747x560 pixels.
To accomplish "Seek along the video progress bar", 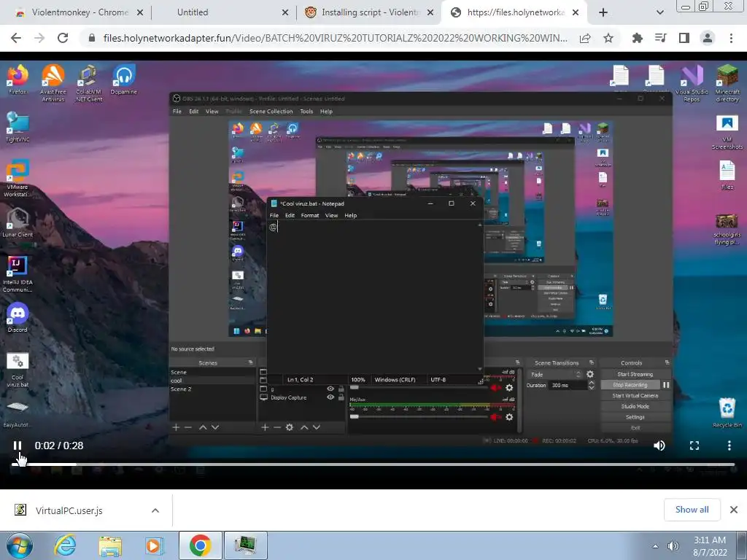I will coord(373,464).
